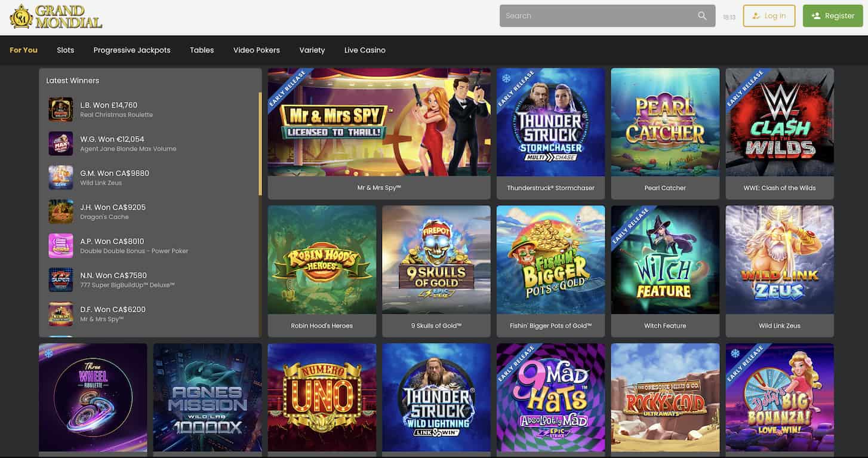Play Dolly's Big Bonanza game
Screen dimensions: 868x458
tap(780, 397)
